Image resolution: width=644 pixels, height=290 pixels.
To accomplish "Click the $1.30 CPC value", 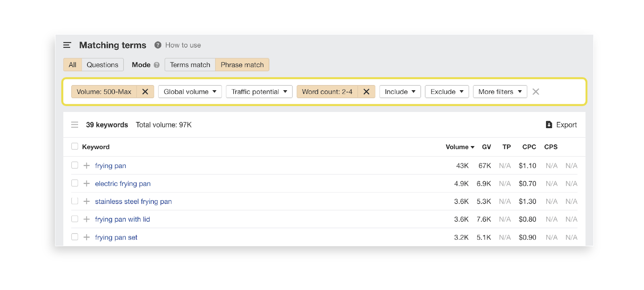I will click(527, 201).
